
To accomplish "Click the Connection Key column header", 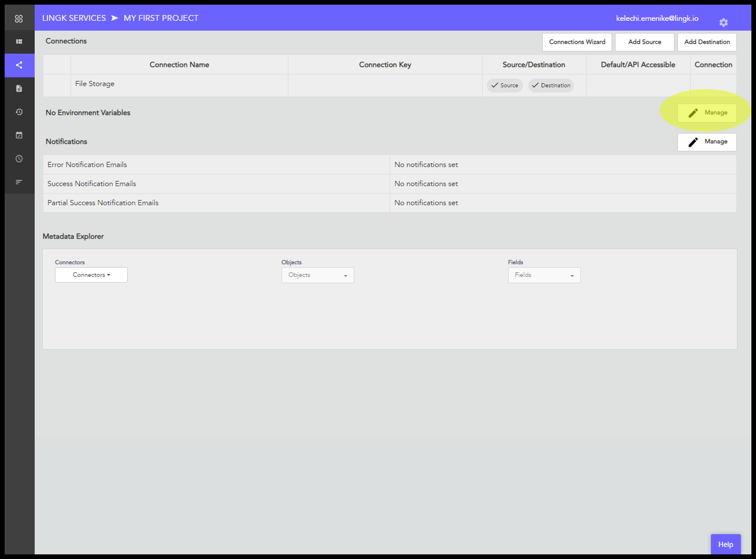I will (385, 65).
